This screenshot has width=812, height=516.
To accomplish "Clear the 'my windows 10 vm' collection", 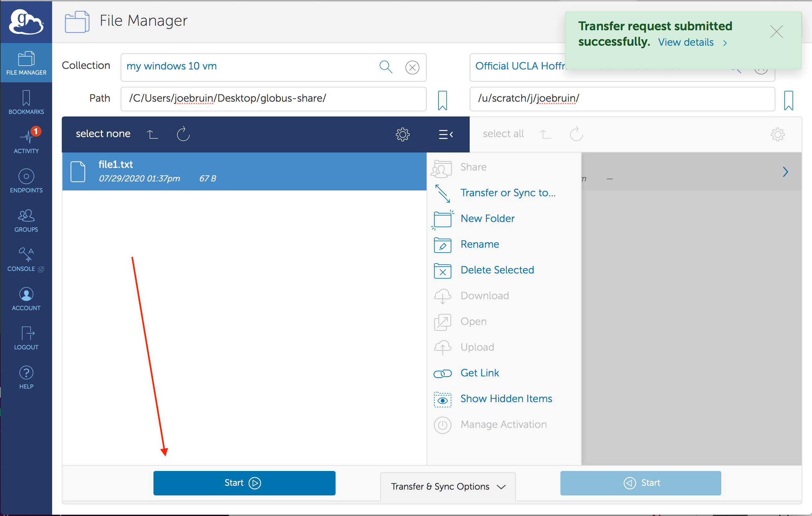I will (x=412, y=67).
